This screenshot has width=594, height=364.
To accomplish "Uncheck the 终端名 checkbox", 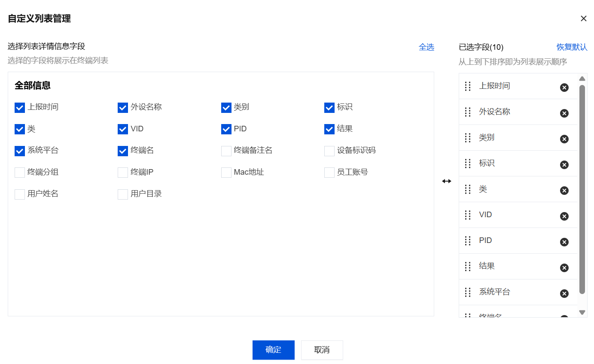I will [123, 151].
